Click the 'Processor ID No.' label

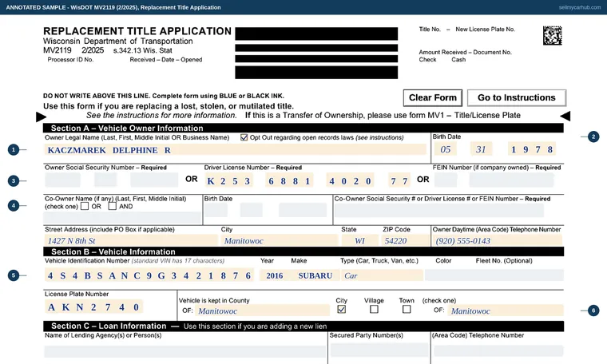pos(70,60)
